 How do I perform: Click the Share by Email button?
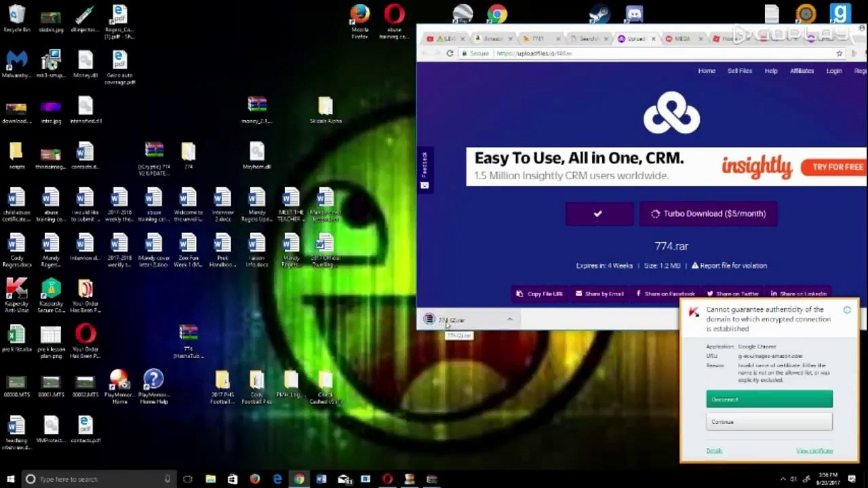599,294
